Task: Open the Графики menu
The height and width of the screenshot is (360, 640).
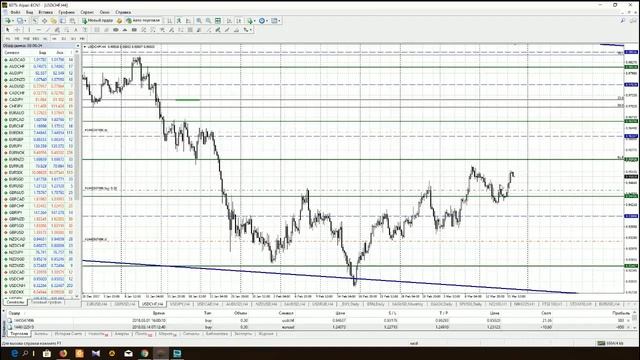Action: click(67, 12)
